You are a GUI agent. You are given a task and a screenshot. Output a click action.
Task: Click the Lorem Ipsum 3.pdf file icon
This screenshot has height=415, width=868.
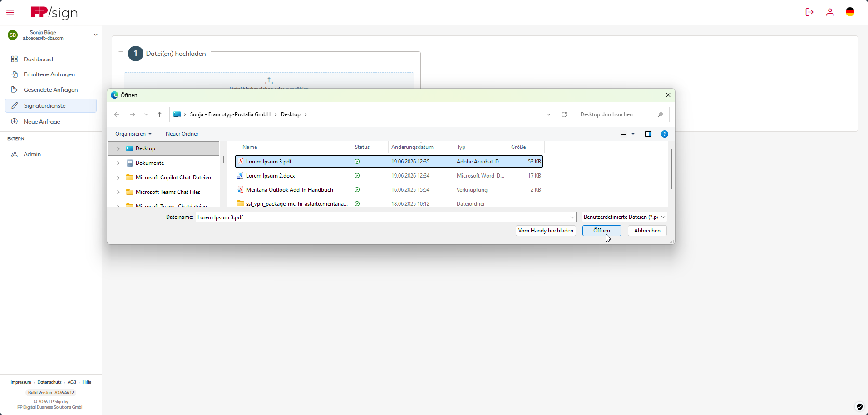pos(240,161)
